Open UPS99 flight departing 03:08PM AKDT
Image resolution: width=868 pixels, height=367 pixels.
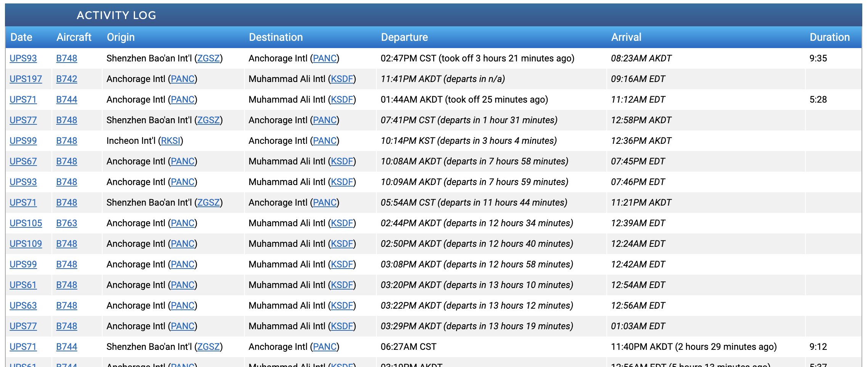(x=23, y=264)
